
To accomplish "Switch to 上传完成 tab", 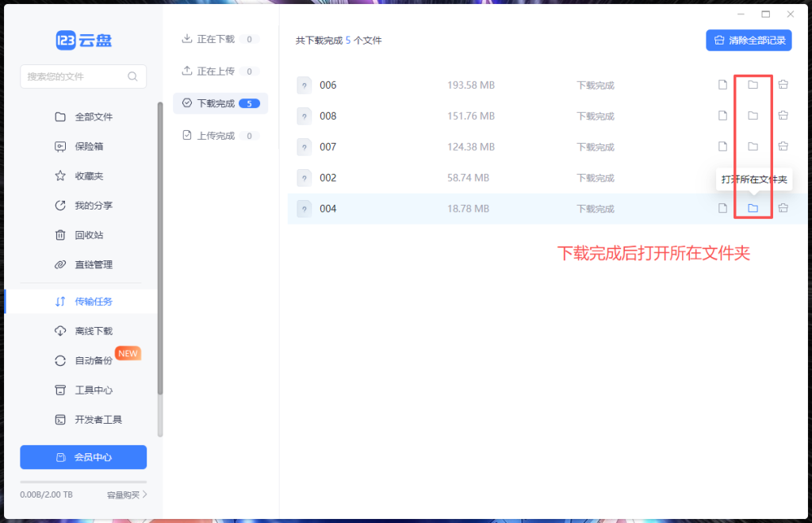I will coord(215,136).
